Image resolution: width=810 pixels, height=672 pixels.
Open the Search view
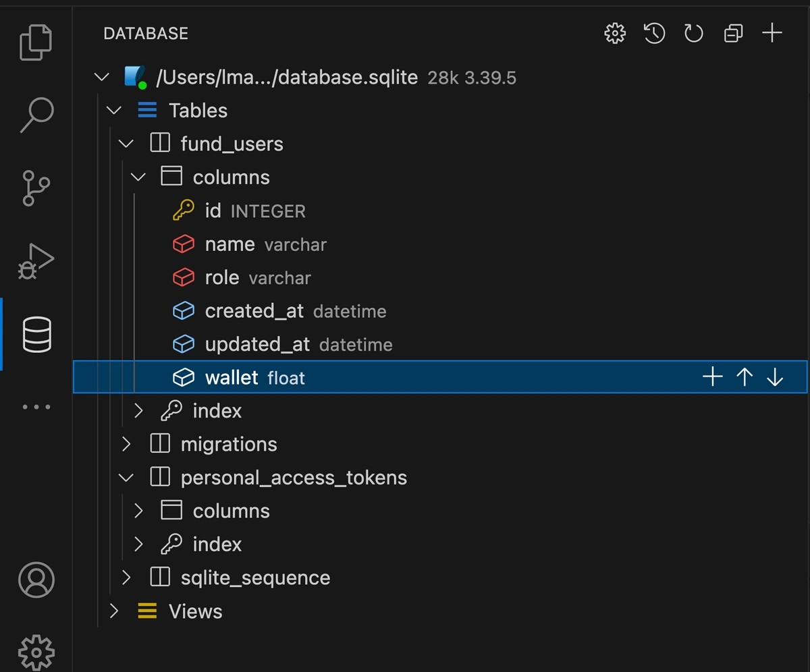36,115
